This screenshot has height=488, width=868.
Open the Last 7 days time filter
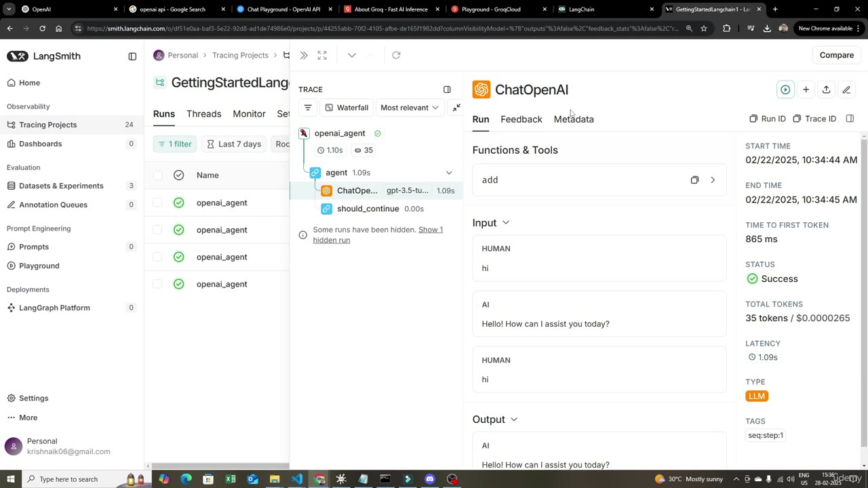tap(234, 144)
